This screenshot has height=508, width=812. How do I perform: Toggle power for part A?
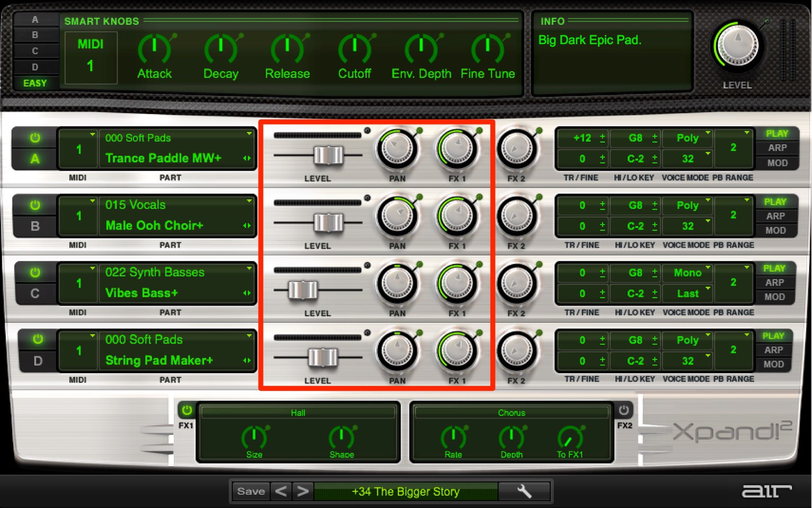[x=35, y=138]
